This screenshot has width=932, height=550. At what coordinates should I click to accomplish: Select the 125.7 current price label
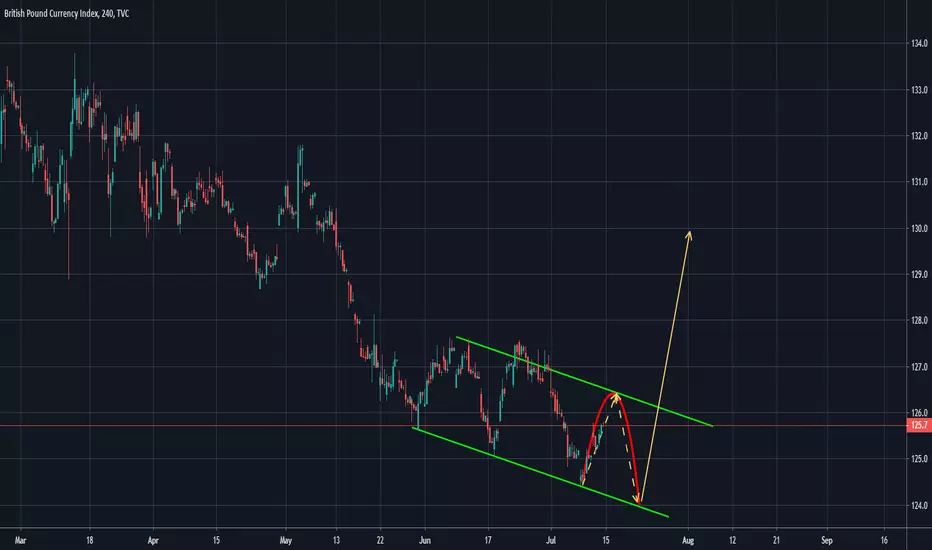pos(919,425)
